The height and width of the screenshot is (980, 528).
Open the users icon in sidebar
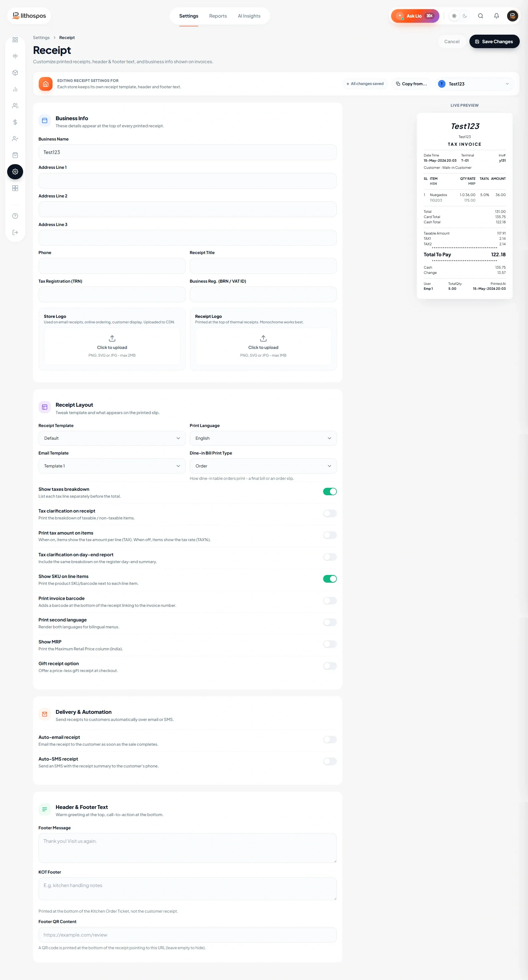[15, 106]
